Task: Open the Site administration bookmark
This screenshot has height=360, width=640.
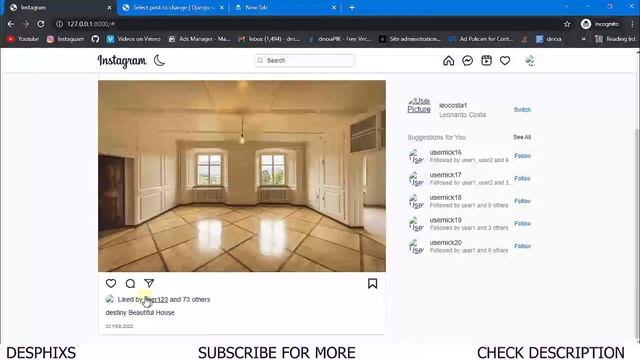Action: coord(410,39)
